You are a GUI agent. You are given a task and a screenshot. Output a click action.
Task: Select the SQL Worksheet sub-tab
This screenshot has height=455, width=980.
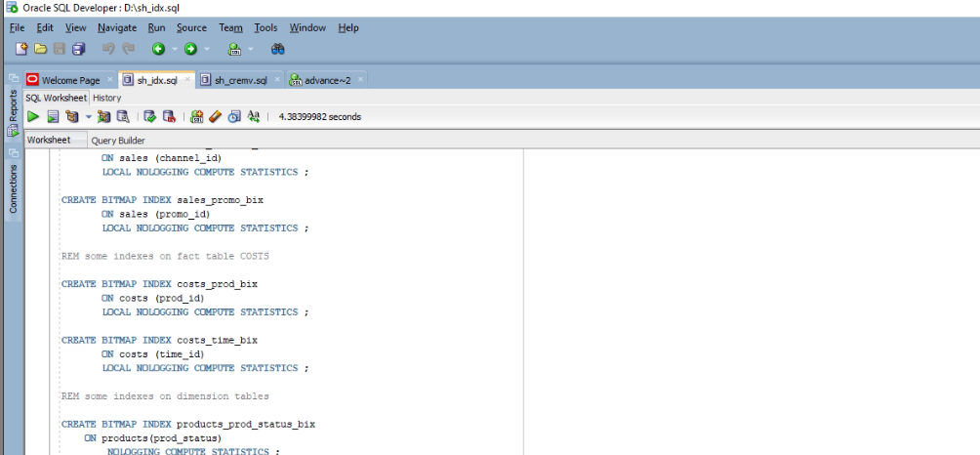point(57,98)
